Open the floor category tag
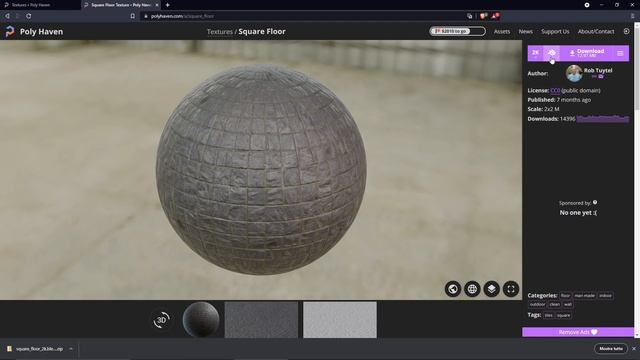The width and height of the screenshot is (640, 360). tap(565, 296)
